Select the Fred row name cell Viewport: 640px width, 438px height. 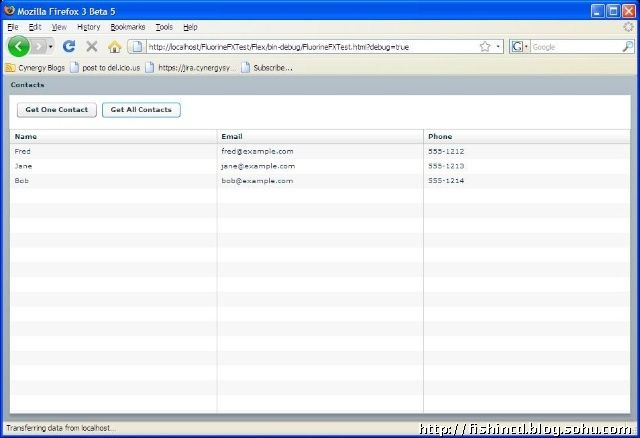point(113,151)
